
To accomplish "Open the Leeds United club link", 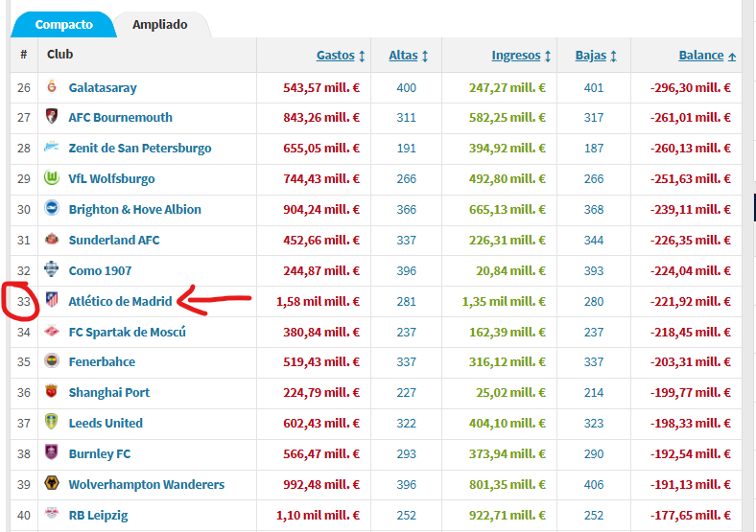I will click(x=106, y=423).
